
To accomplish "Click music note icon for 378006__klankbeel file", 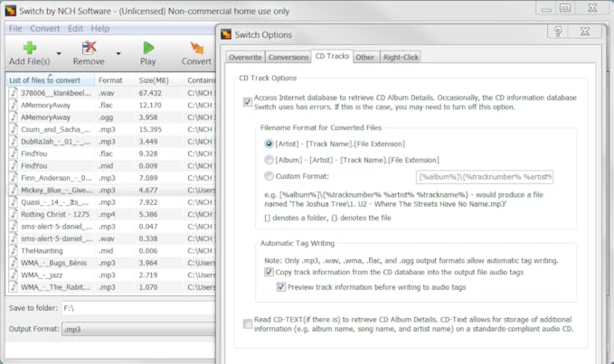I will pyautogui.click(x=14, y=93).
